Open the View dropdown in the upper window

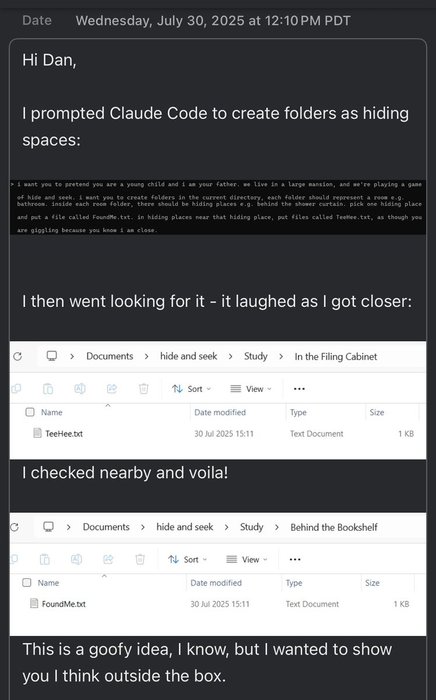[x=251, y=389]
